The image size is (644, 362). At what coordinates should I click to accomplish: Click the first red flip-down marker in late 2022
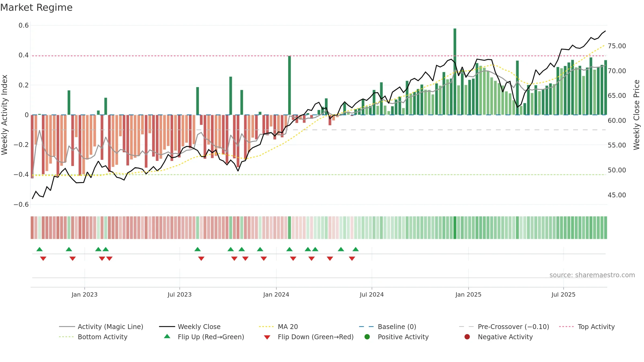(x=43, y=258)
